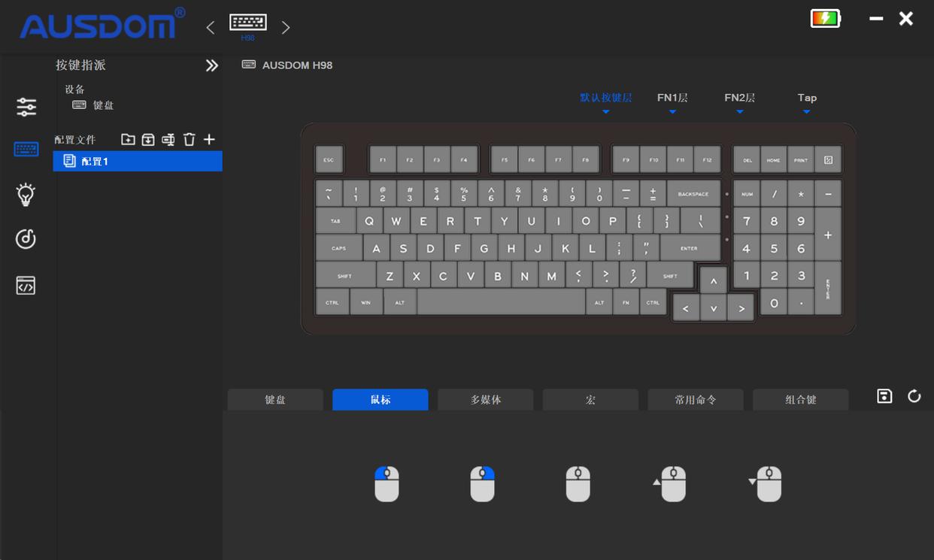Switch to the Tap layer
The image size is (934, 560).
click(x=807, y=98)
